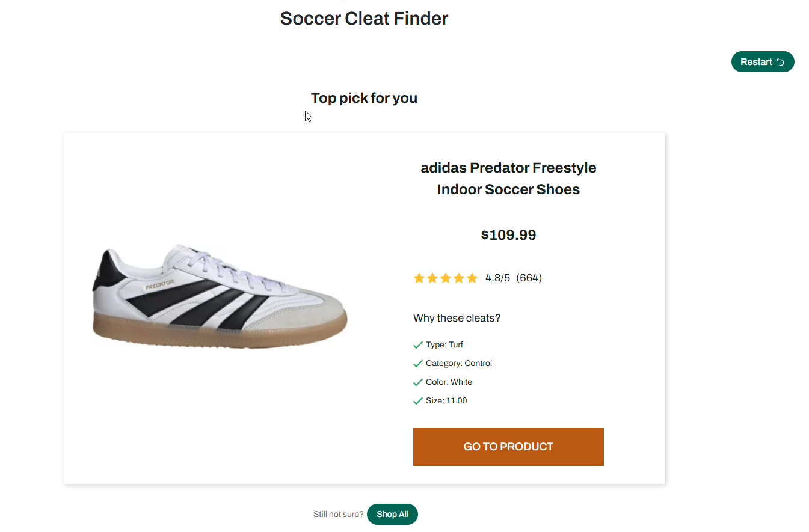This screenshot has width=809, height=532.
Task: Click the Why these cleats? heading
Action: tap(457, 318)
